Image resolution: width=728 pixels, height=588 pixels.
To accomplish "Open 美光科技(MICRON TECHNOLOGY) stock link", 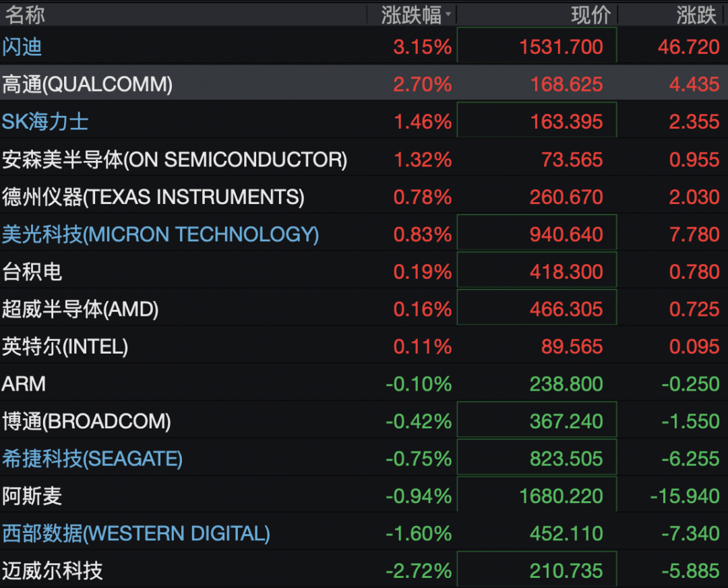I will [160, 234].
